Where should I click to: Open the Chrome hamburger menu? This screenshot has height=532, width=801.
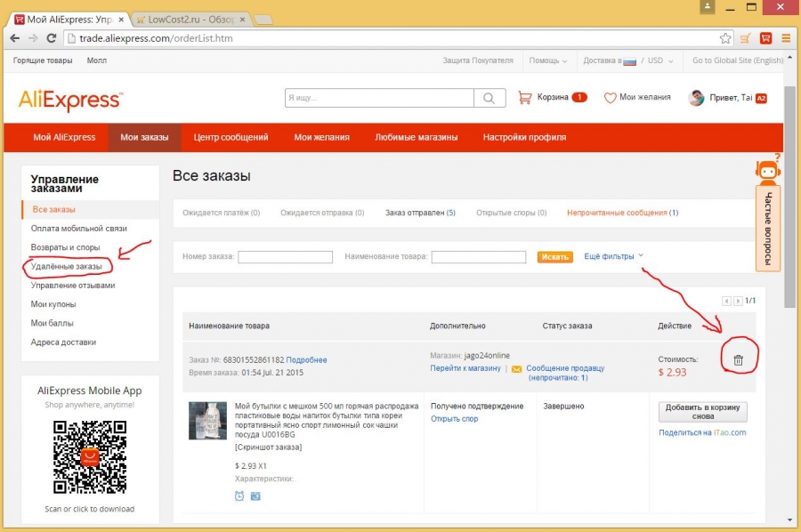pos(786,38)
